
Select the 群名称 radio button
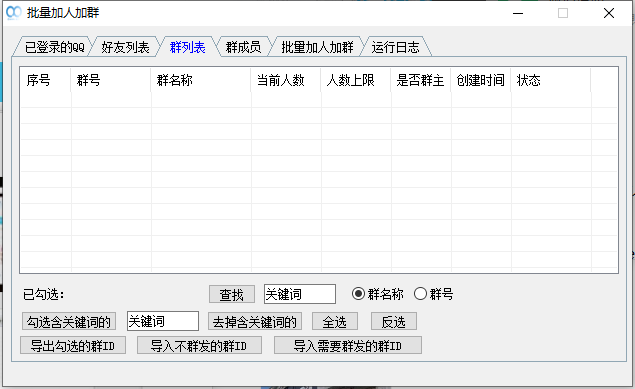[x=377, y=294]
